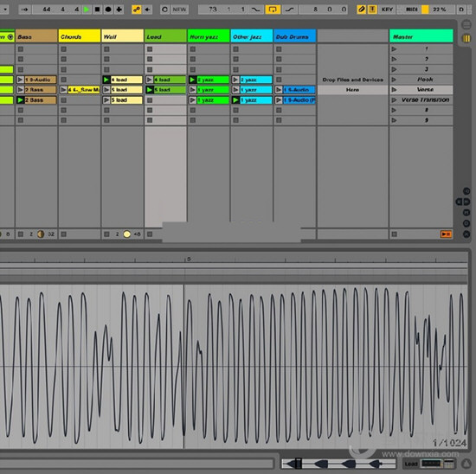Enable MIDI map mode

412,10
